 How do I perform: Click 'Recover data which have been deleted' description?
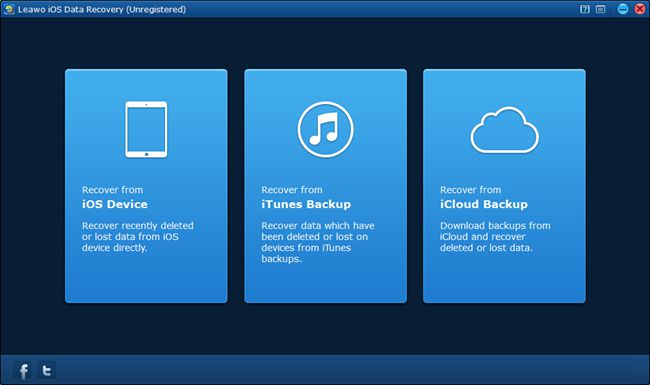pos(318,242)
